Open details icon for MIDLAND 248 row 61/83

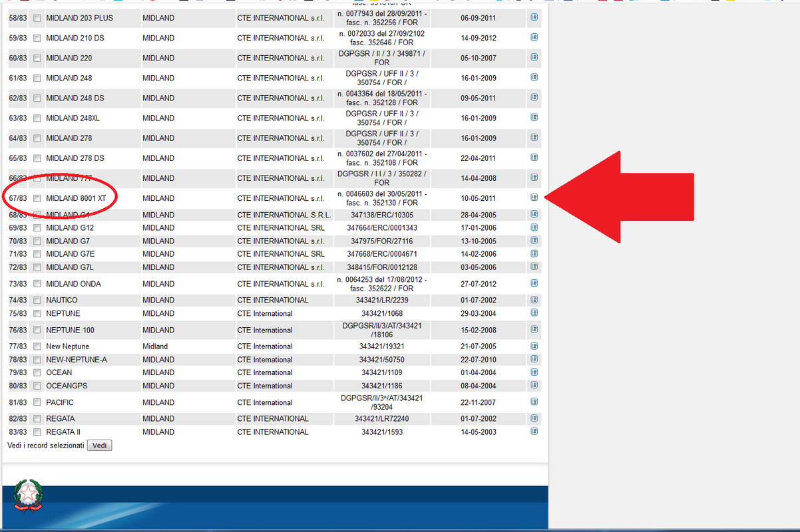[x=534, y=77]
